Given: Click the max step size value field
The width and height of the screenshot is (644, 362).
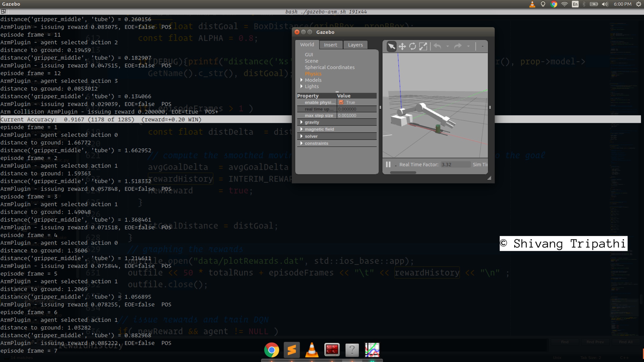Looking at the screenshot, I should [356, 116].
